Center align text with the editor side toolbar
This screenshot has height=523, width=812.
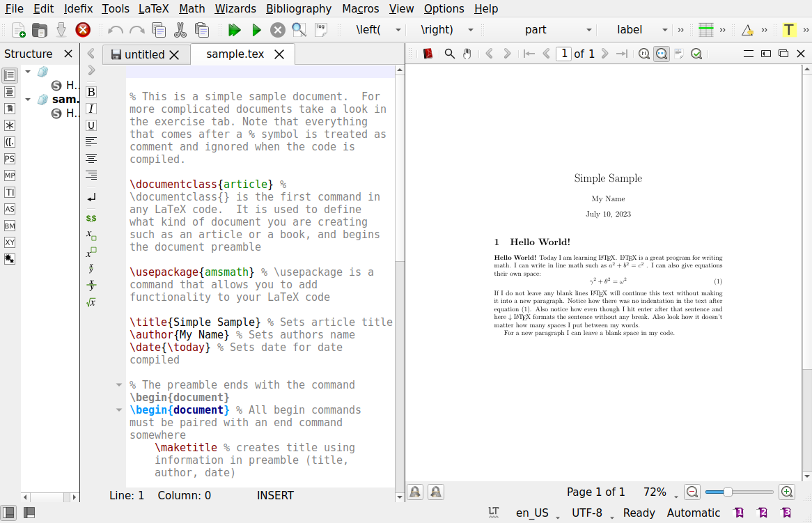pos(91,159)
